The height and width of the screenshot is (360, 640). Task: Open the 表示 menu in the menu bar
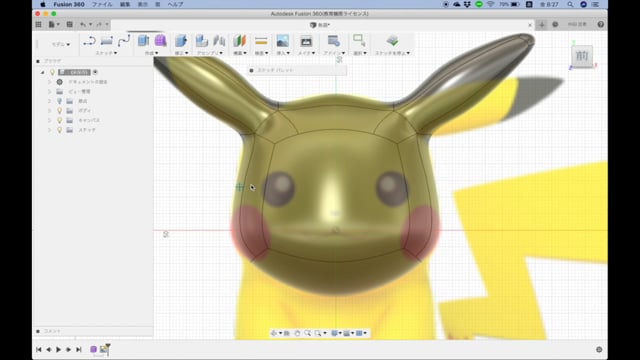(x=142, y=4)
